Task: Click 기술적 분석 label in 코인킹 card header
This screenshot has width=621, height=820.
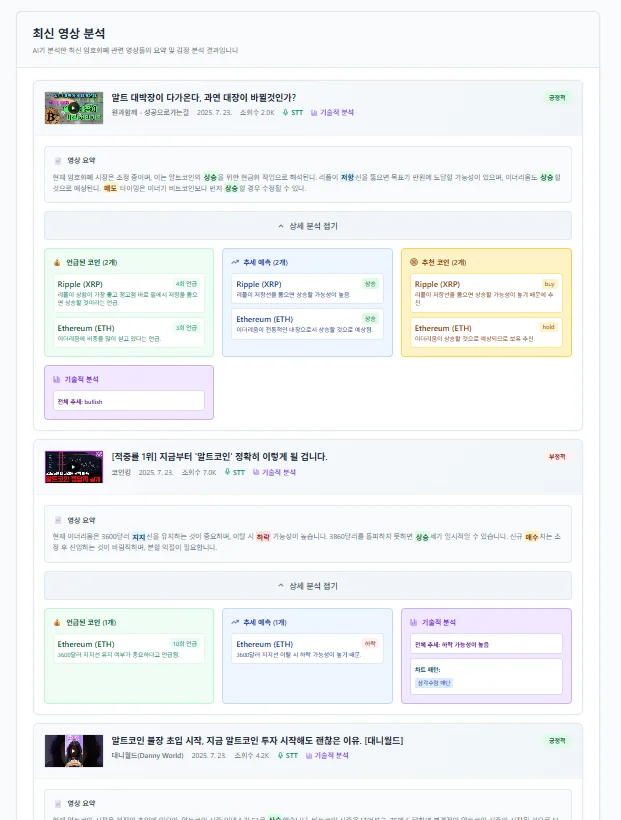Action: [279, 472]
